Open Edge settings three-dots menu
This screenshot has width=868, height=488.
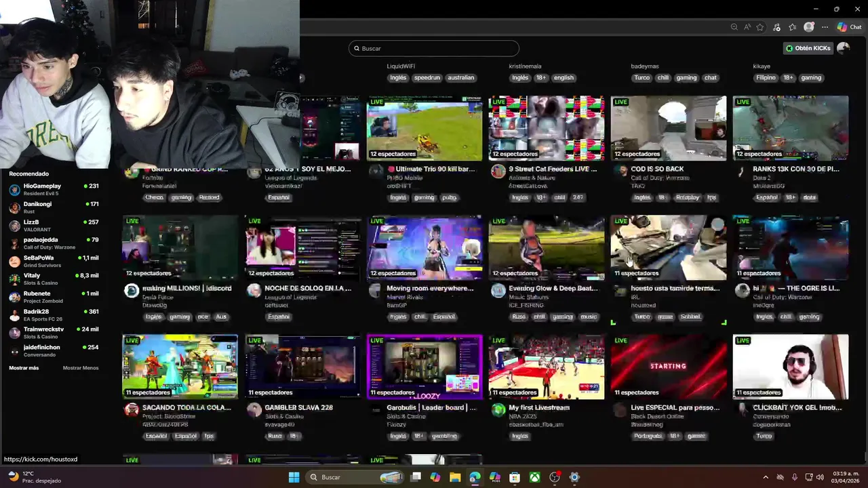point(825,27)
